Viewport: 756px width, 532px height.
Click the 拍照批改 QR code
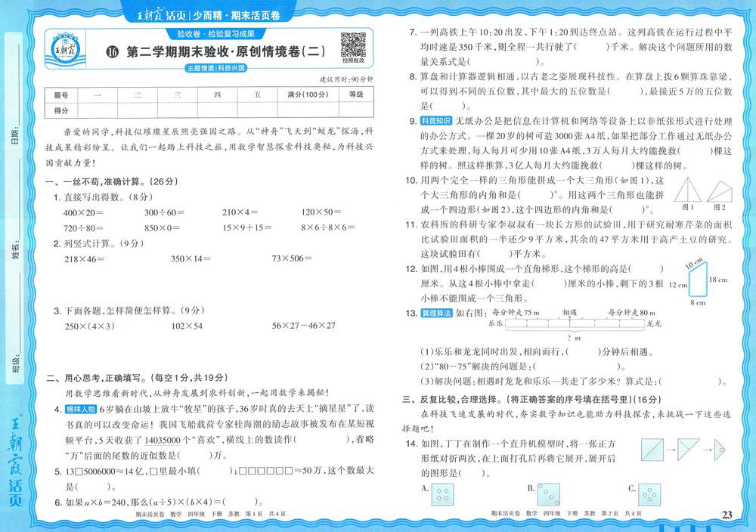[x=353, y=45]
